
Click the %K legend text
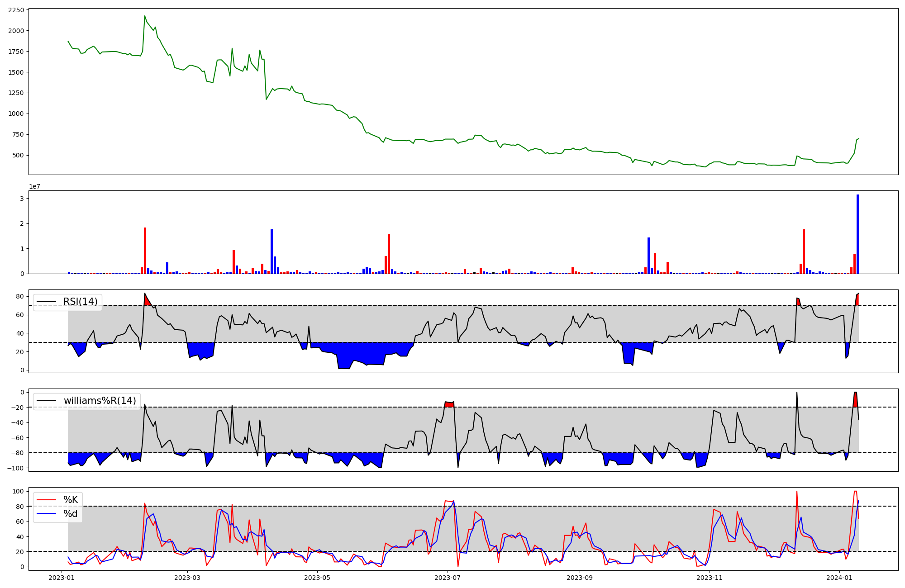point(71,500)
